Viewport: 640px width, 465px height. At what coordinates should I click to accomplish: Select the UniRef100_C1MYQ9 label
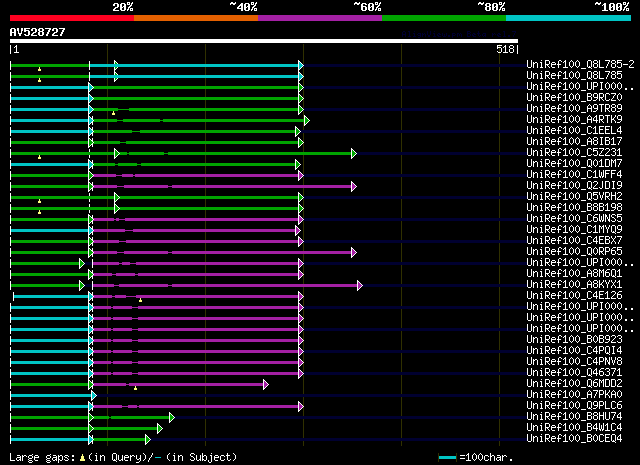tap(574, 230)
